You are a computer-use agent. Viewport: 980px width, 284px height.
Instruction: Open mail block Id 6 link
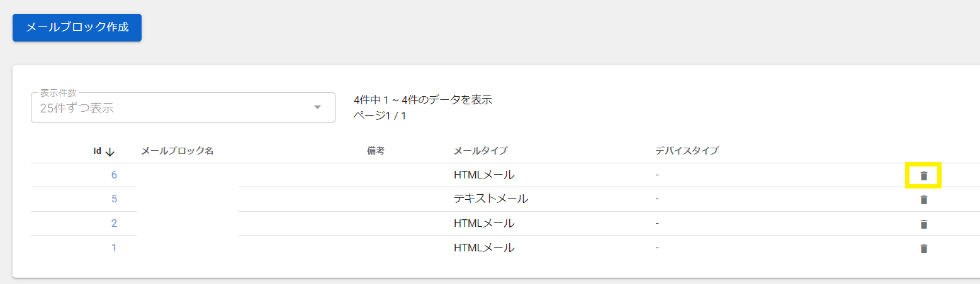click(114, 175)
